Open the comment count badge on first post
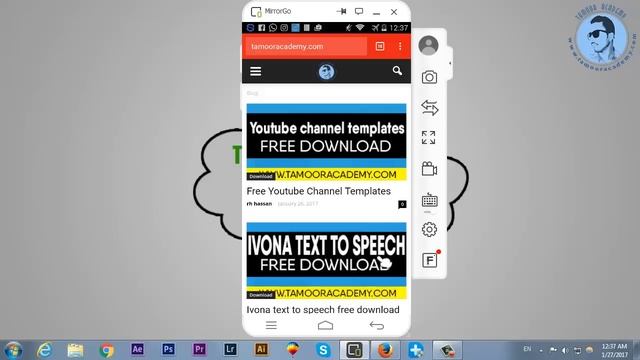 [x=402, y=204]
